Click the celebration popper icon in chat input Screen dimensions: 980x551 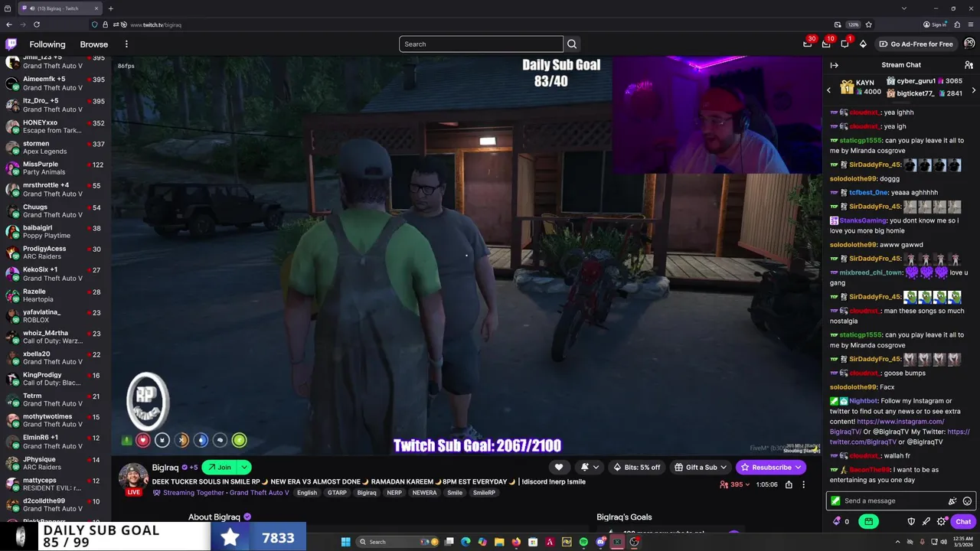pos(952,501)
